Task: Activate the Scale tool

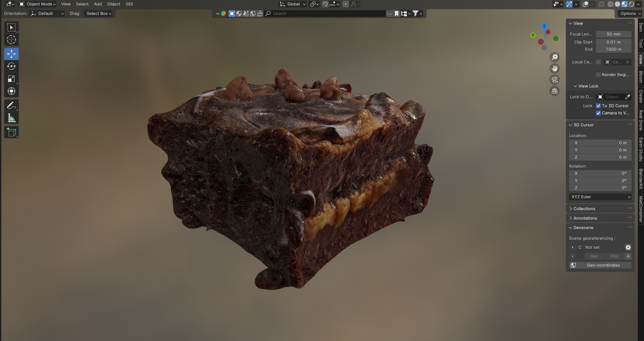Action: point(11,79)
